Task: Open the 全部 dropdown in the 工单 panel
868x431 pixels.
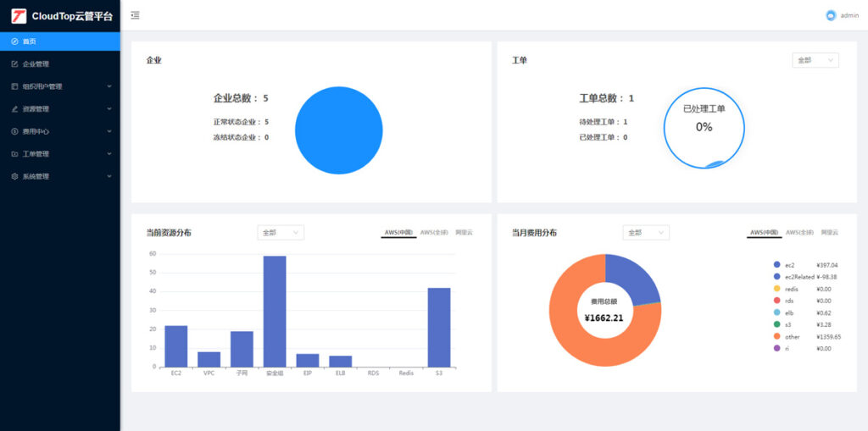Action: (815, 60)
